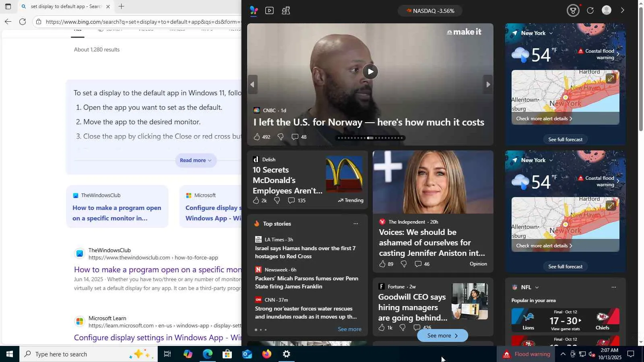Open Microsoft Store from the taskbar
This screenshot has height=362, width=644.
pos(227,354)
